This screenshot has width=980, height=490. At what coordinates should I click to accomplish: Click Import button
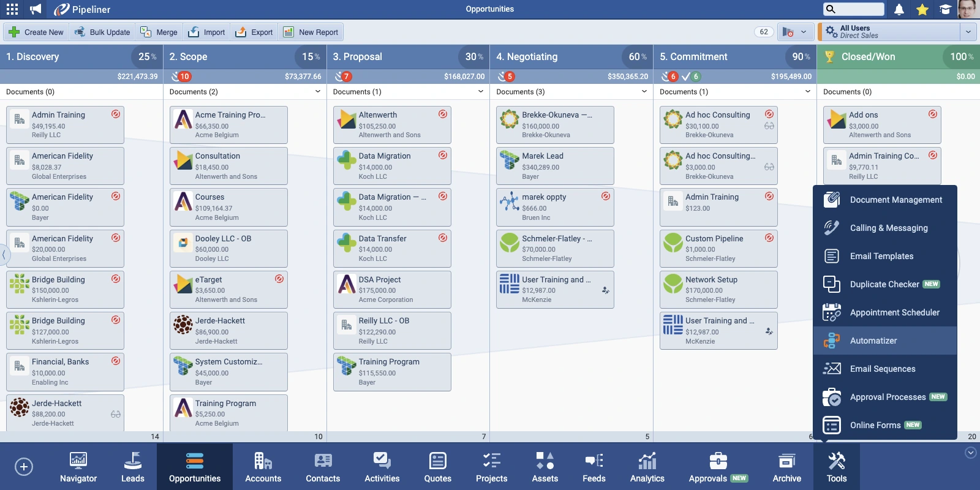pos(206,32)
